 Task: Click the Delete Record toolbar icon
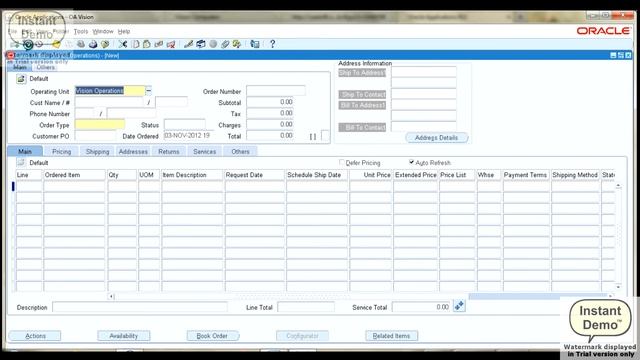pyautogui.click(x=171, y=44)
